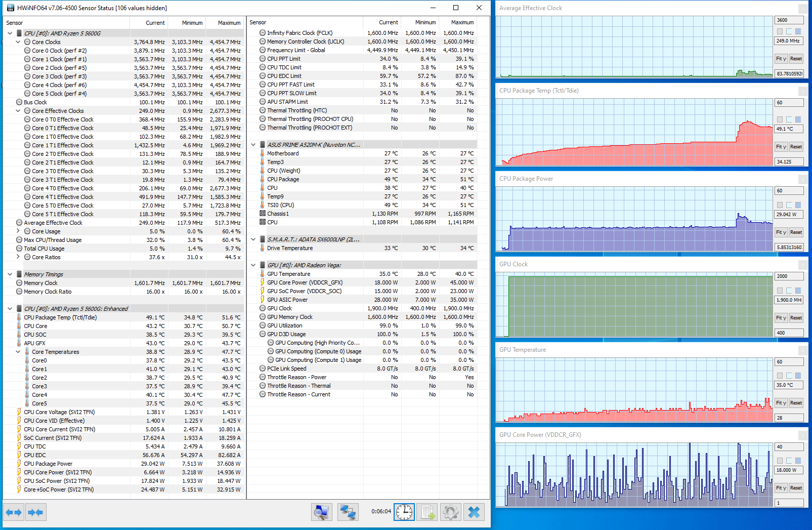Collapse the Core Clocks tree node
This screenshot has width=812, height=530.
(18, 42)
